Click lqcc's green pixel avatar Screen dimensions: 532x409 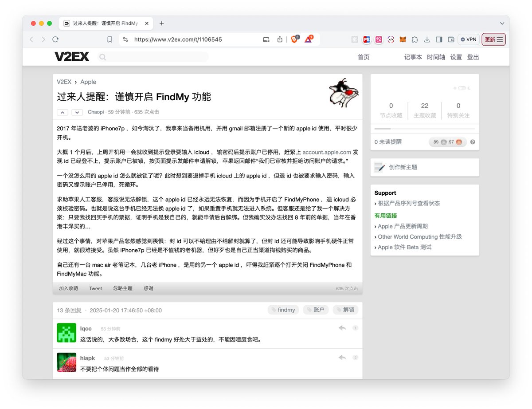coord(66,333)
